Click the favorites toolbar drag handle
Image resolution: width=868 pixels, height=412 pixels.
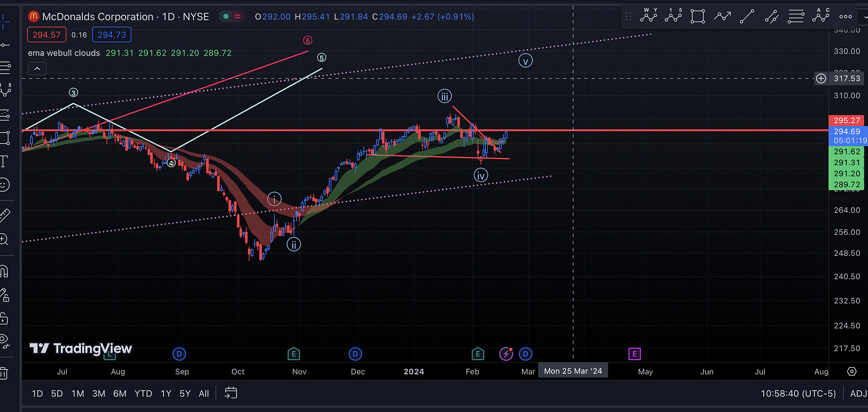tap(628, 16)
